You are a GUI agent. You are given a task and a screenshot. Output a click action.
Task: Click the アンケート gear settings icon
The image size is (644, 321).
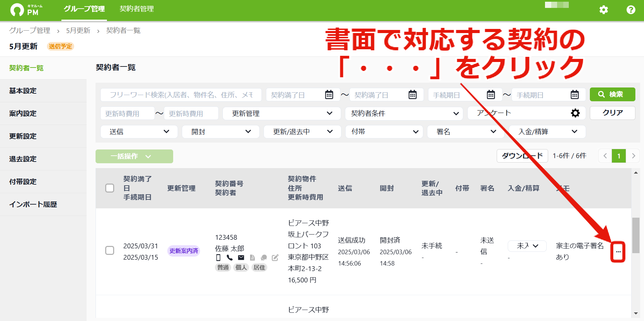(x=575, y=113)
